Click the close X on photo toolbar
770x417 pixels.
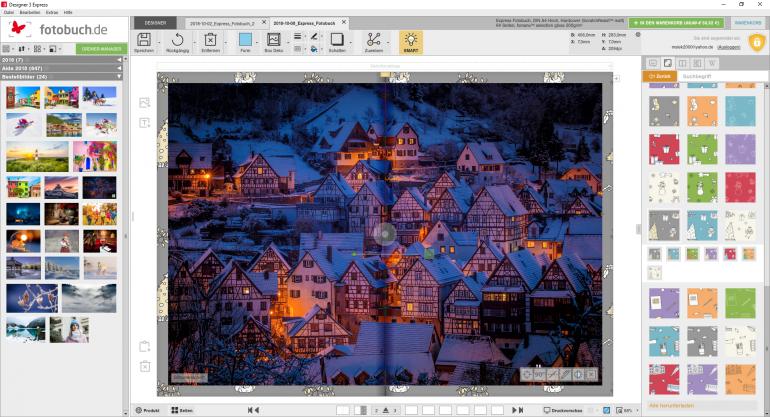[x=591, y=375]
